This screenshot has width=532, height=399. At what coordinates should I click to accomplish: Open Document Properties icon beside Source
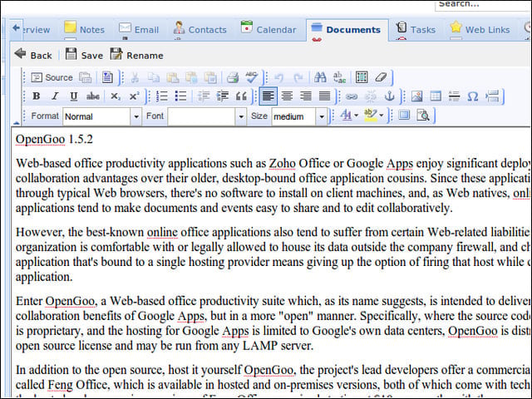click(x=85, y=77)
